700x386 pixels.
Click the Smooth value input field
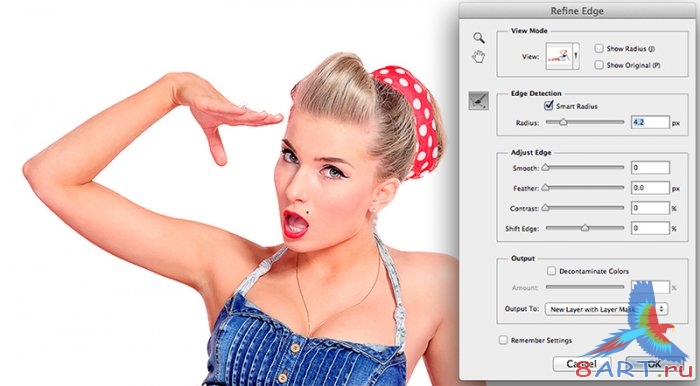[x=650, y=168]
